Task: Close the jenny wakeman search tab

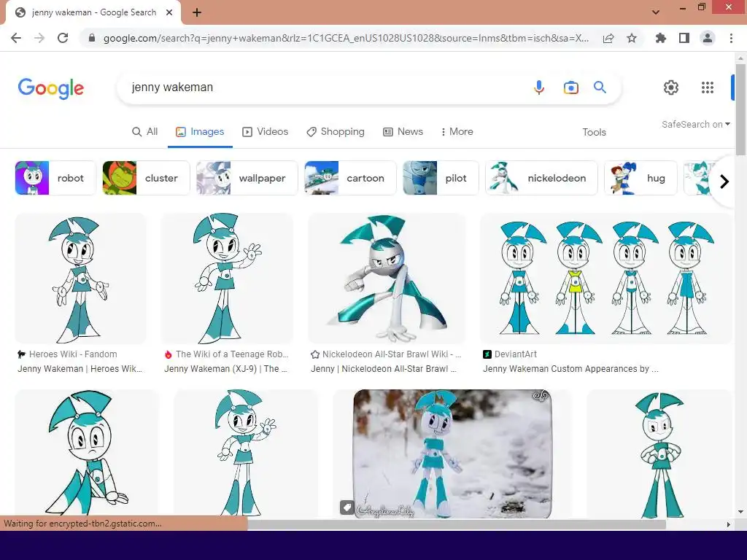Action: tap(169, 13)
